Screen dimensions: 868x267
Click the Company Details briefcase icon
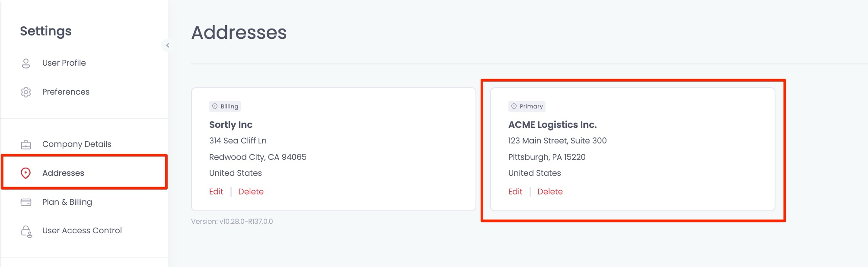pyautogui.click(x=26, y=144)
